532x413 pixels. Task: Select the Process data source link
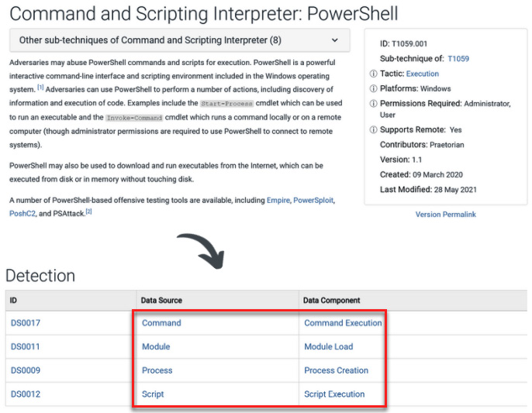click(157, 370)
